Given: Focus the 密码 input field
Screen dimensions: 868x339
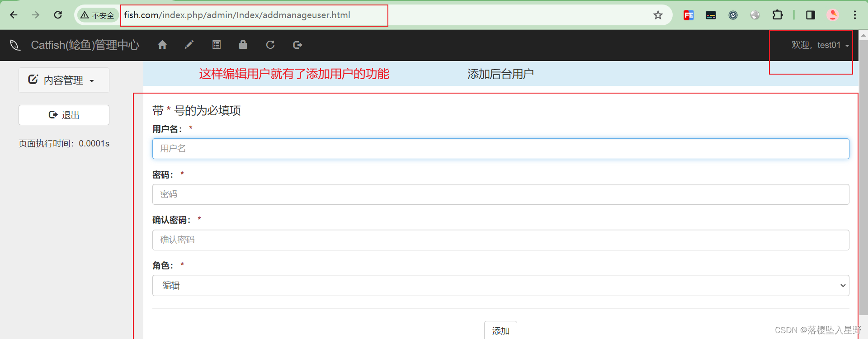Looking at the screenshot, I should tap(500, 194).
